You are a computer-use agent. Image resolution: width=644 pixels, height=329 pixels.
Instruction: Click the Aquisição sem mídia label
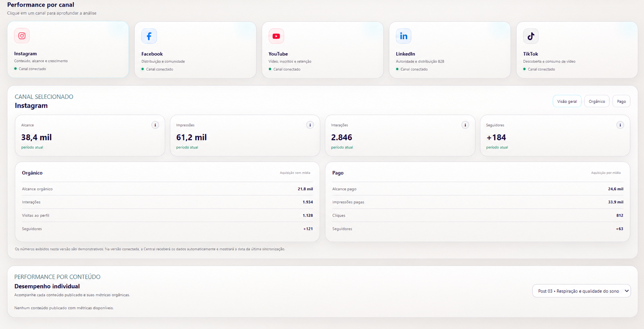(295, 173)
